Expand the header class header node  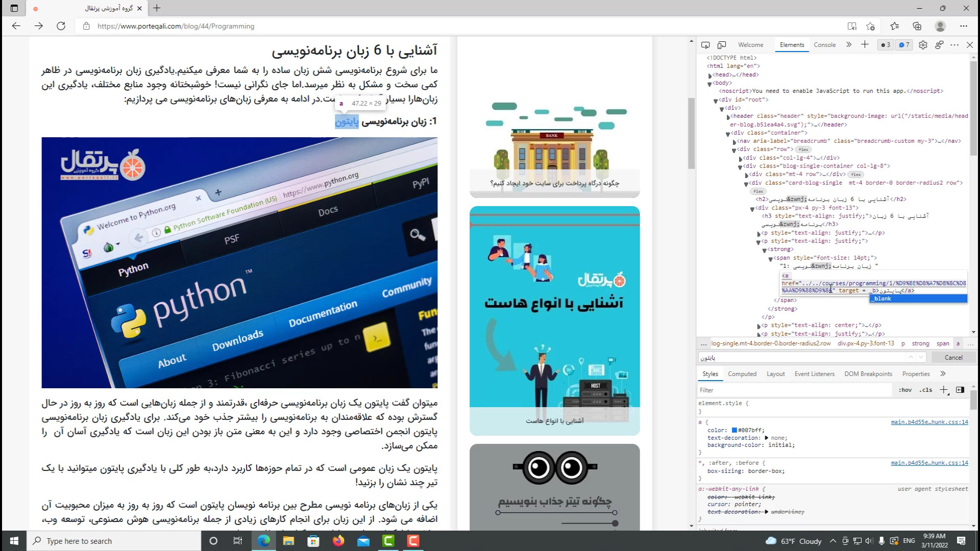[728, 117]
